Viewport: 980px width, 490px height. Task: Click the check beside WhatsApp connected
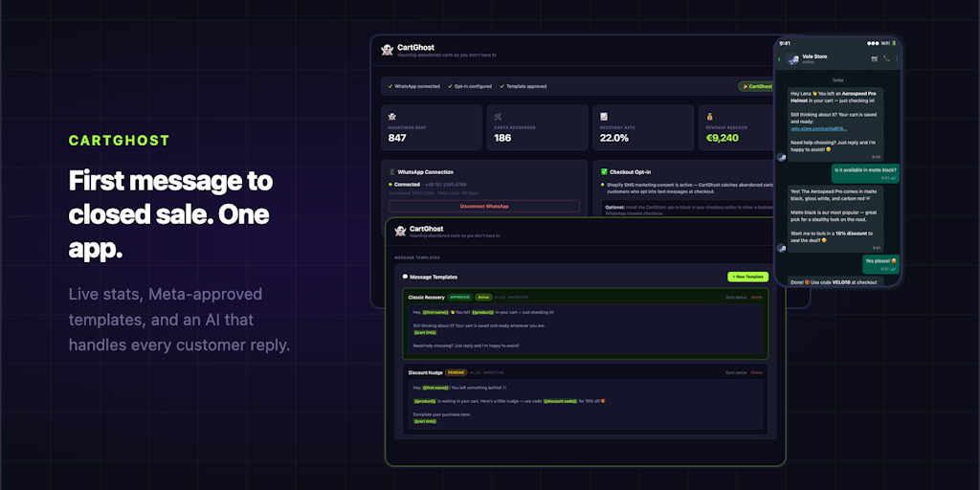pos(390,86)
